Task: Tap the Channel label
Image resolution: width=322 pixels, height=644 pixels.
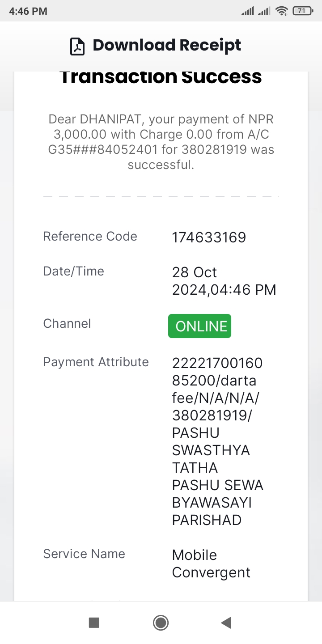Action: click(x=67, y=323)
